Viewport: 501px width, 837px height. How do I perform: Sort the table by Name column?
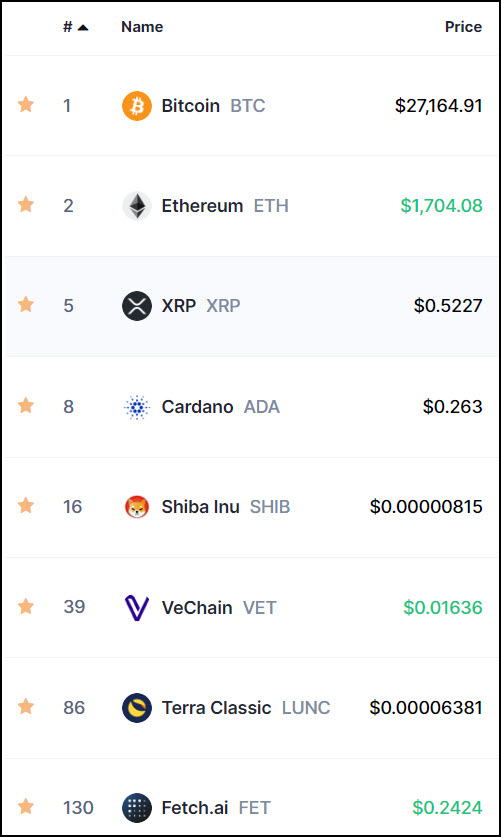[142, 27]
